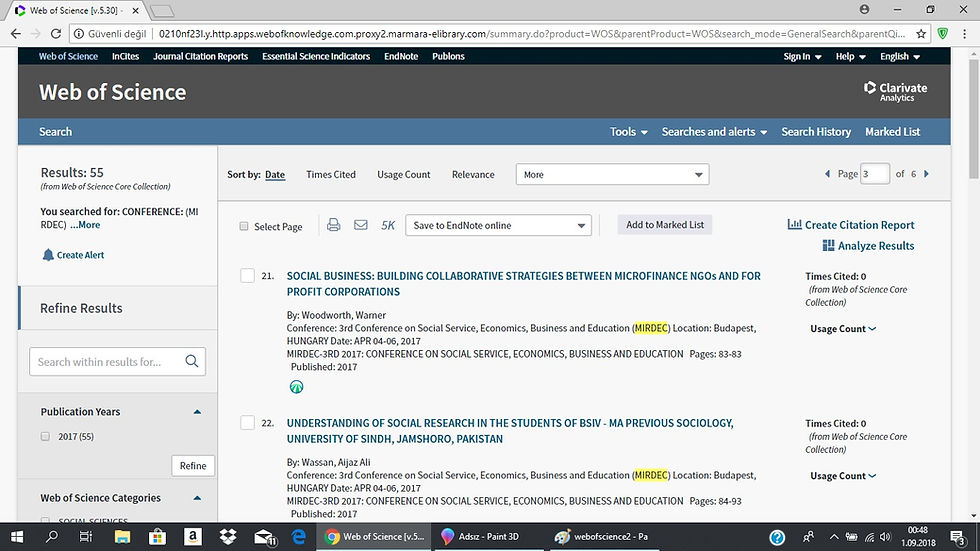Bookmark this page with star icon
This screenshot has width=980, height=551.
(x=921, y=34)
